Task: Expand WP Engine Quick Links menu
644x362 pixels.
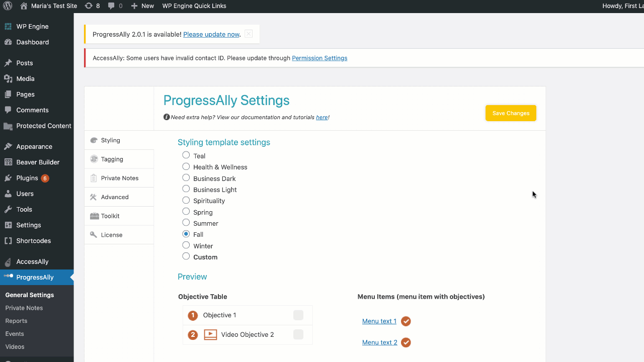Action: [194, 6]
